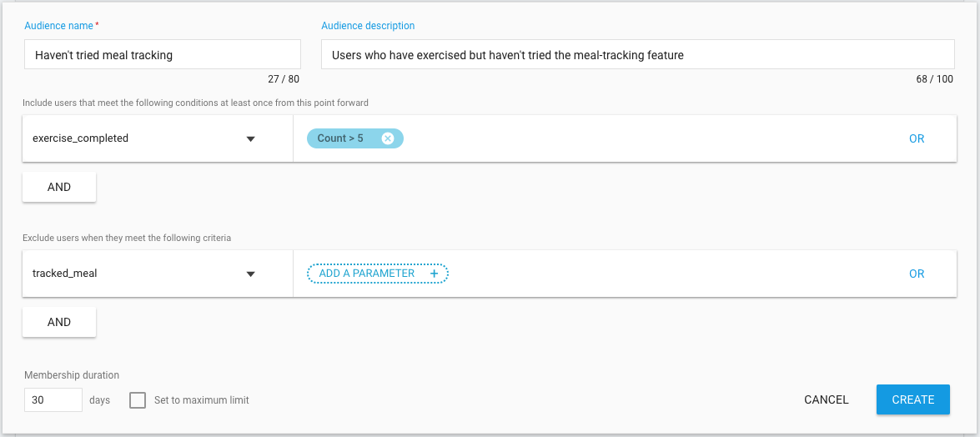Click the membership duration days input
Screen dimensions: 980x437
53,400
